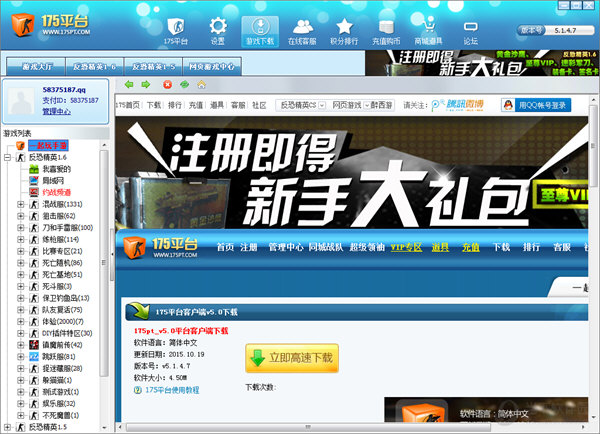The height and width of the screenshot is (434, 600).
Task: Click the browser home icon
Action: coord(202,84)
